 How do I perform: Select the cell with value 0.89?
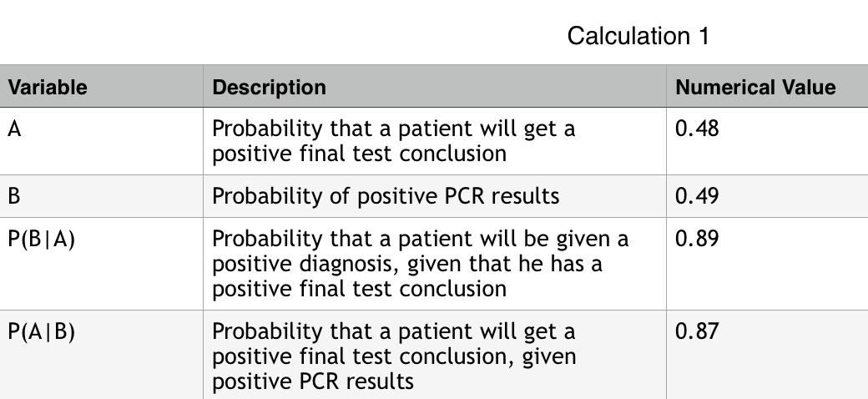tap(697, 240)
